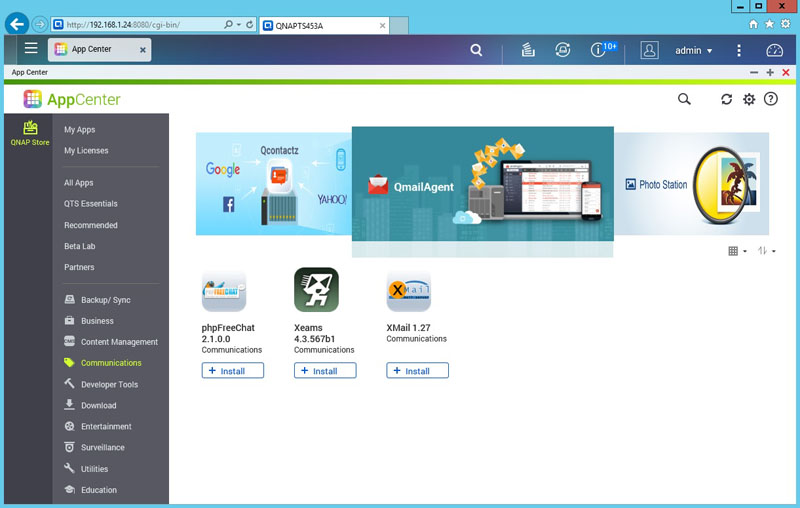Screen dimensions: 800x508
Task: Open a new browser tab
Action: [x=399, y=26]
